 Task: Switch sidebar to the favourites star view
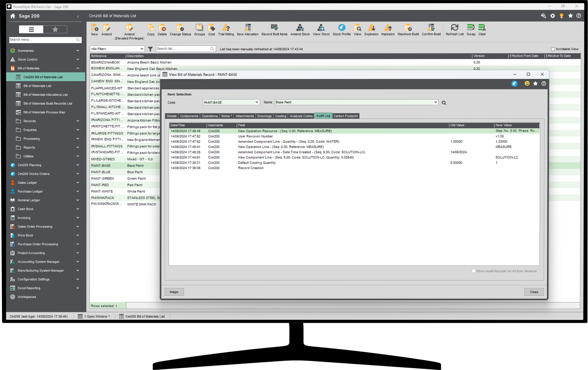pyautogui.click(x=55, y=30)
